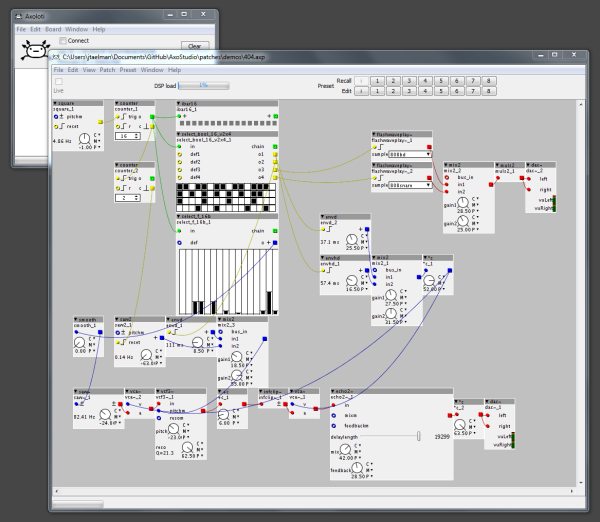
Task: Click the echo2 red output port
Action: coord(450,415)
